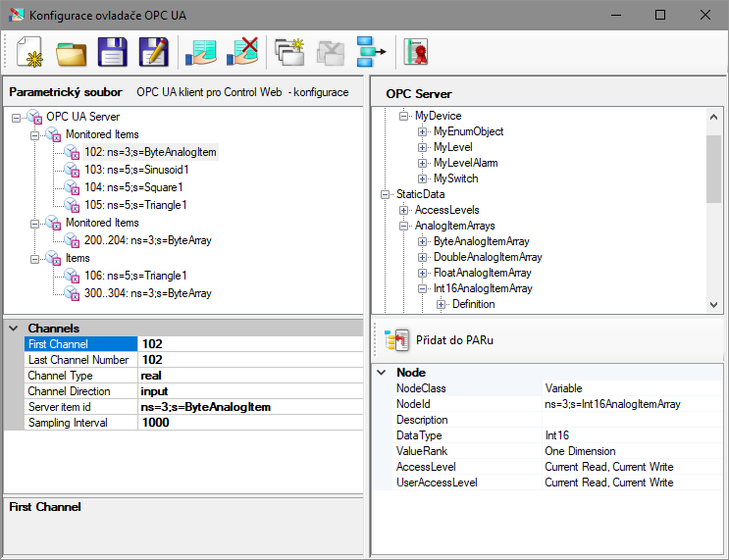
Task: Click the stacked windows with star icon
Action: (x=290, y=51)
